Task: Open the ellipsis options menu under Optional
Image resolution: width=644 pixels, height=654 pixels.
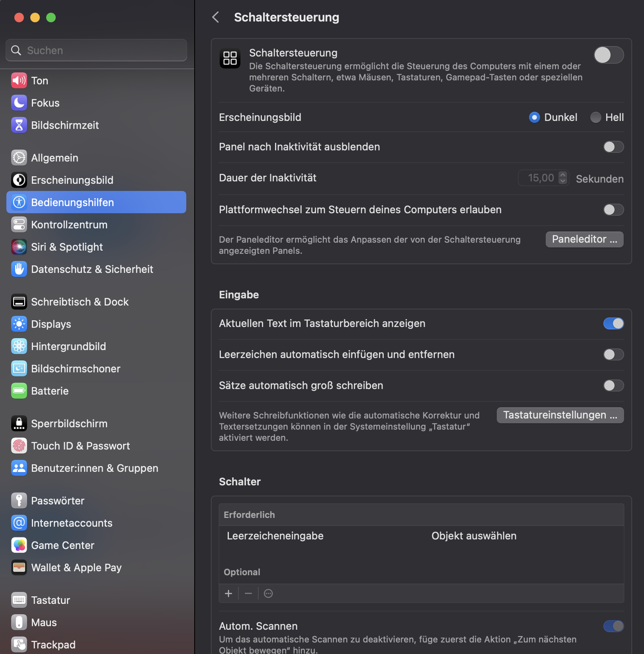Action: [269, 594]
